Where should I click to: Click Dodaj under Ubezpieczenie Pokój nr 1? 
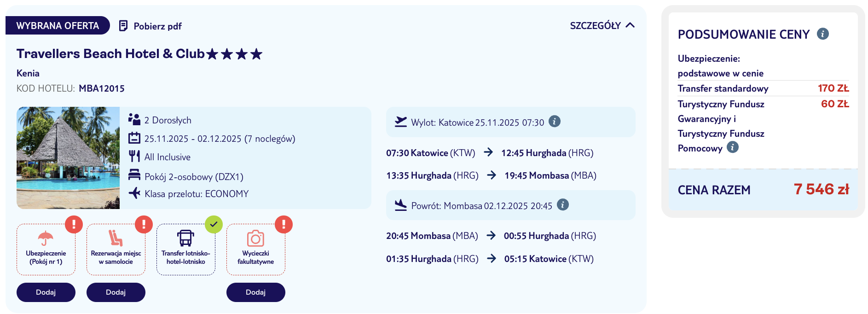[46, 292]
